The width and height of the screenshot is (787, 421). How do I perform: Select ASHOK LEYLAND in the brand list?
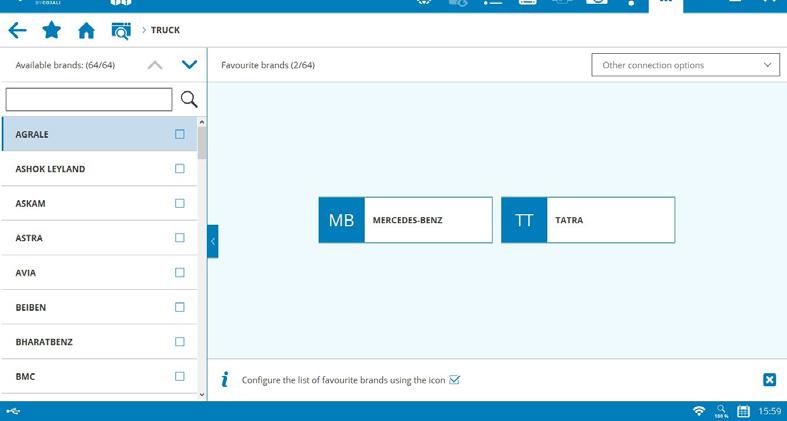pyautogui.click(x=100, y=169)
